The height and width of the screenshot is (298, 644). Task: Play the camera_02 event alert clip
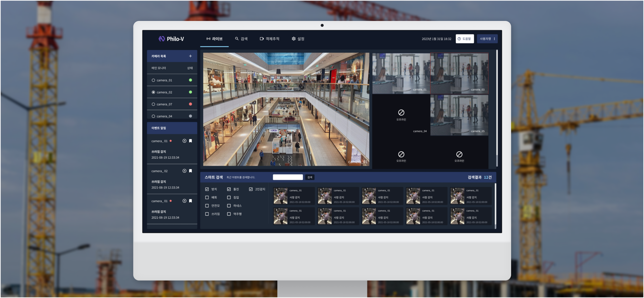[184, 171]
